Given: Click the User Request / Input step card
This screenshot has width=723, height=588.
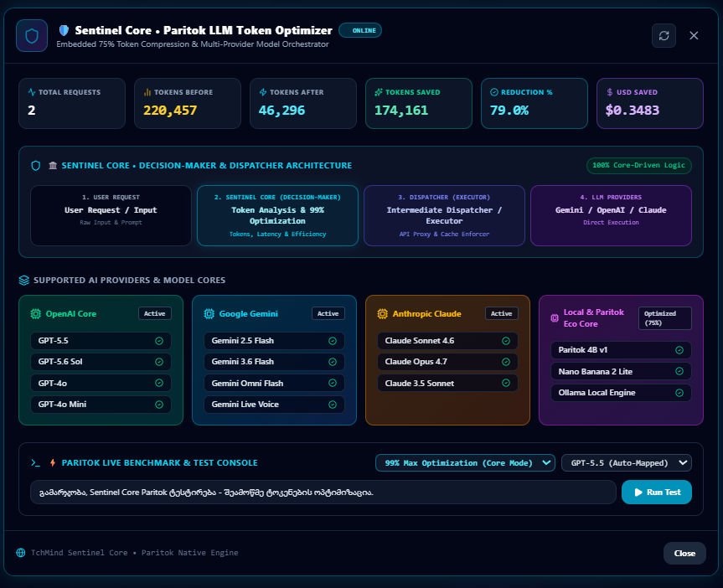Looking at the screenshot, I should pos(111,216).
